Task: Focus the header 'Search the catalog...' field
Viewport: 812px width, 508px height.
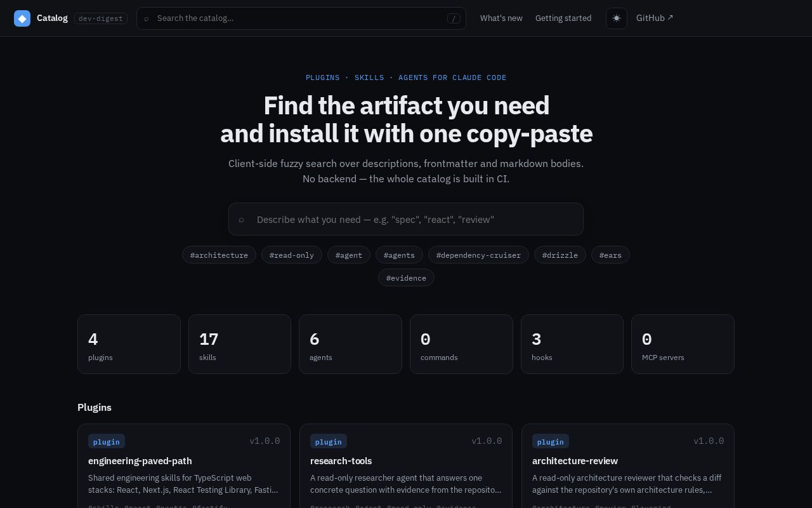Action: pyautogui.click(x=301, y=18)
